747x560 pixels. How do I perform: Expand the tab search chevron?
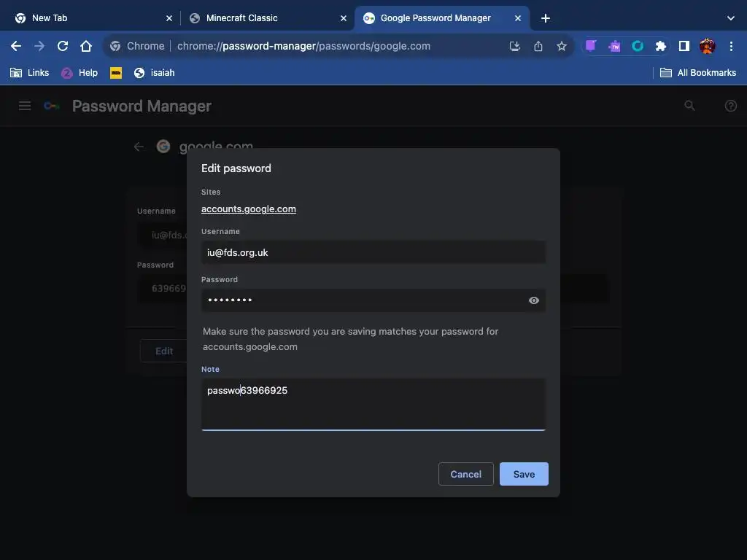coord(731,18)
